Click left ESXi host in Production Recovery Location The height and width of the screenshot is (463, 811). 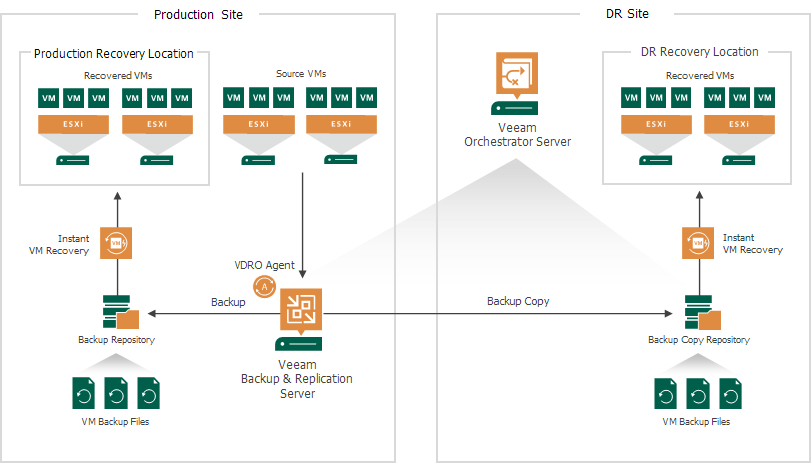[73, 124]
